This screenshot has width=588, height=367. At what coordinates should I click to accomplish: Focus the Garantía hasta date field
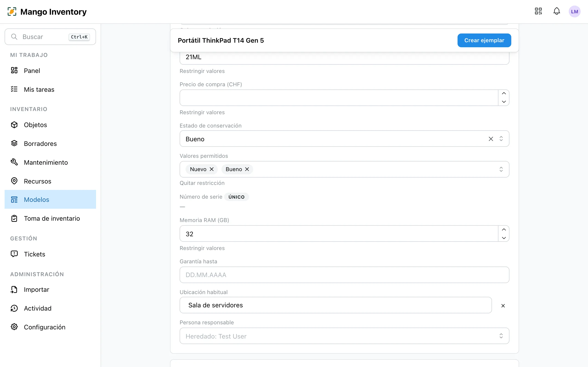(x=344, y=275)
